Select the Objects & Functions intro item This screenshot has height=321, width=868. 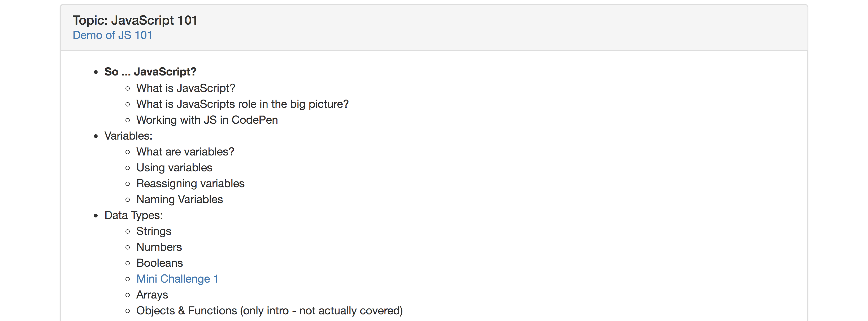[269, 311]
